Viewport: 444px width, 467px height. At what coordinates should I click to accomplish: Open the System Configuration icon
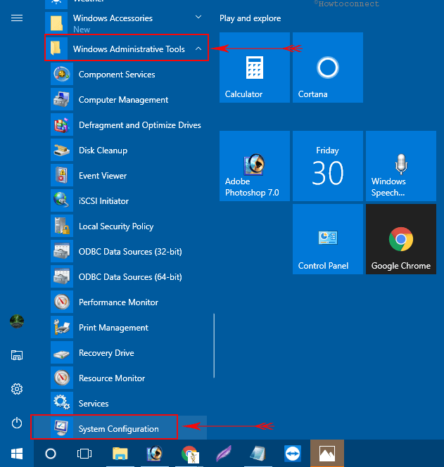[x=62, y=428]
